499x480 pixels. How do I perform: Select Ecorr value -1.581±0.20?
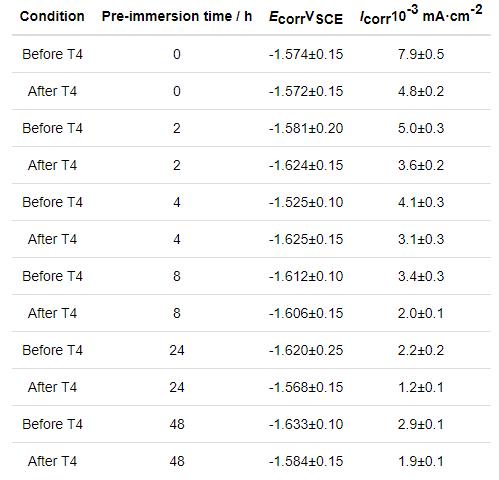[x=306, y=128]
